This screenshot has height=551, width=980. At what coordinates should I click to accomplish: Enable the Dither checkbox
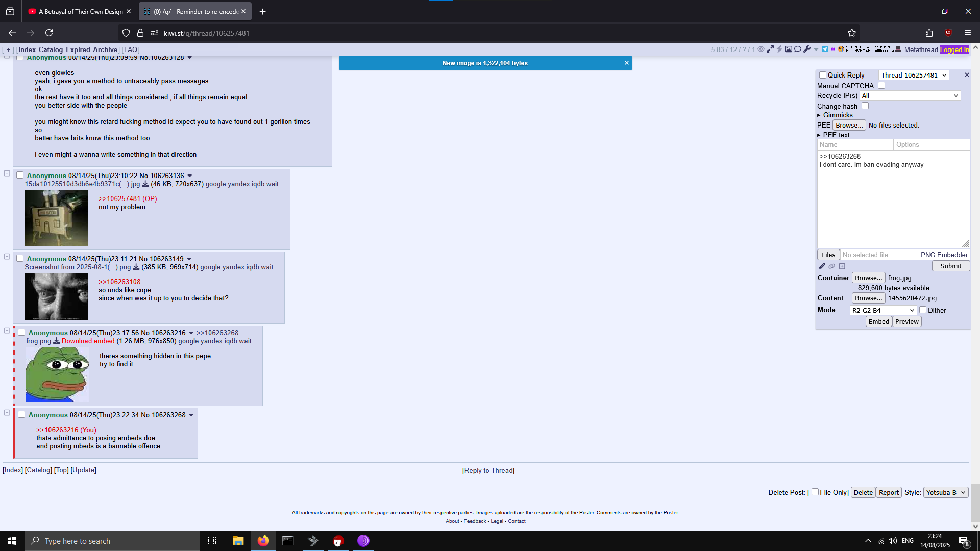(x=923, y=310)
